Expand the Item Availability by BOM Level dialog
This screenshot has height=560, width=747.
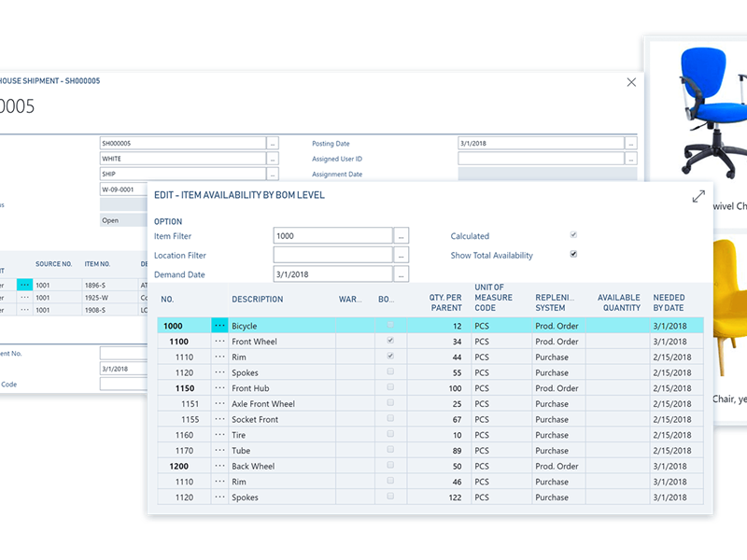(x=698, y=197)
